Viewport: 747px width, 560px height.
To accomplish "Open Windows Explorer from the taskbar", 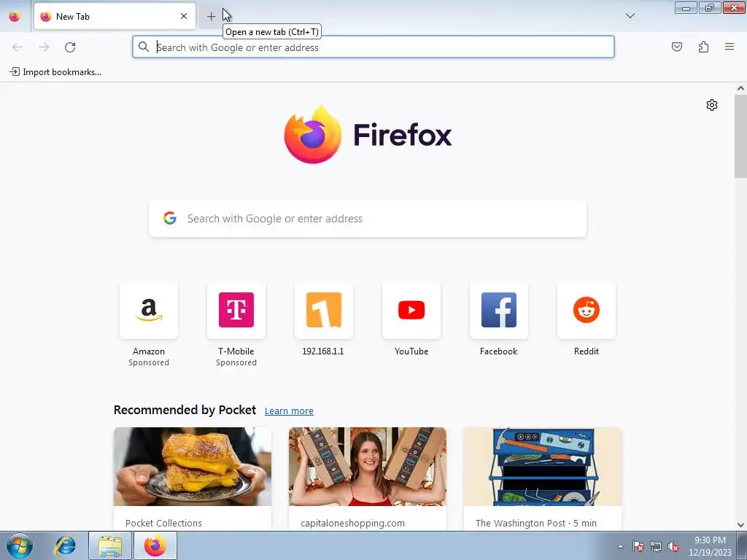I will pyautogui.click(x=110, y=545).
